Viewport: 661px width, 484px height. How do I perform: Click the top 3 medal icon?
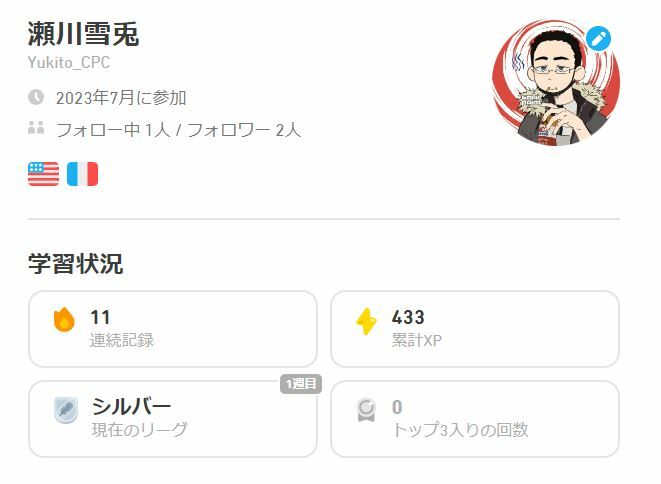pyautogui.click(x=366, y=410)
